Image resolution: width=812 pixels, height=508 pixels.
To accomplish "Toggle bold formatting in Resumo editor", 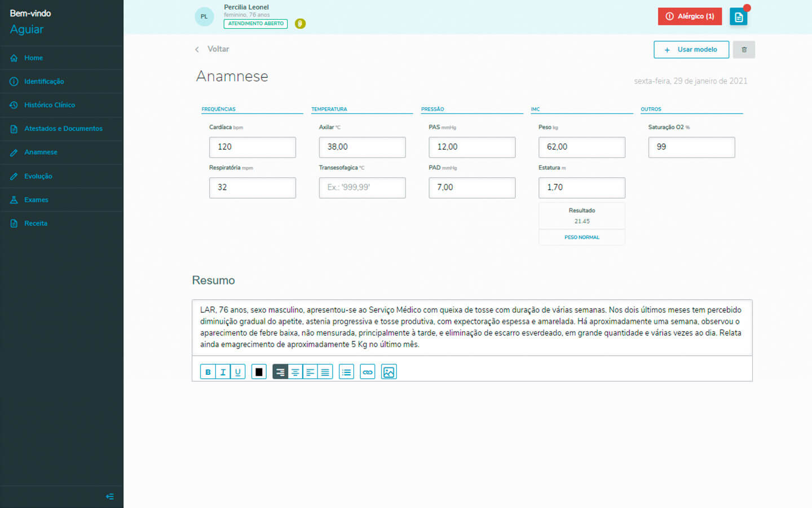I will [208, 372].
